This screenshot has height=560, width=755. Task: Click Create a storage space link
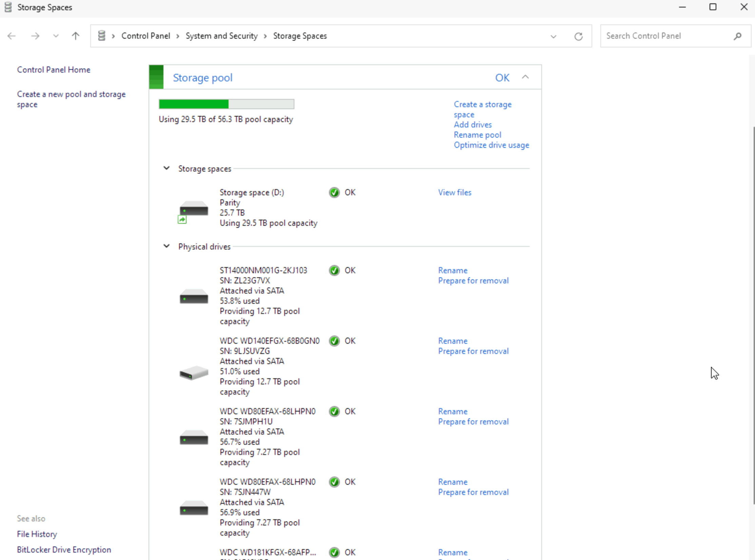point(482,109)
